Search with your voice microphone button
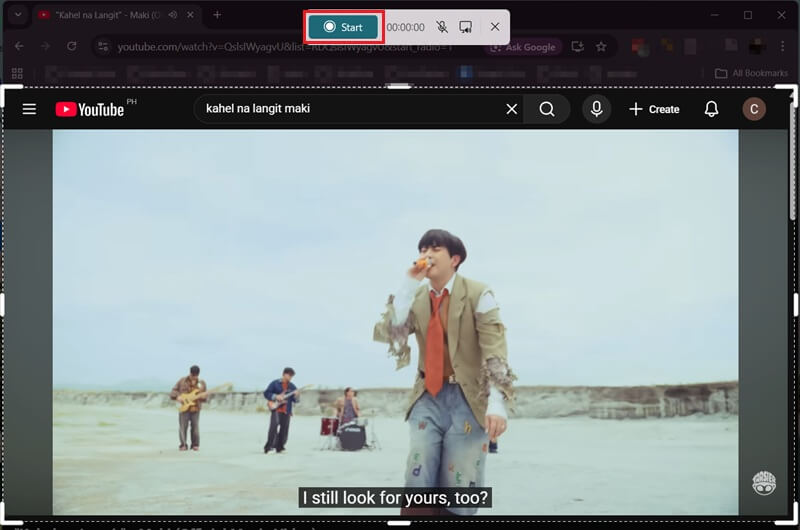The width and height of the screenshot is (800, 530). coord(596,109)
